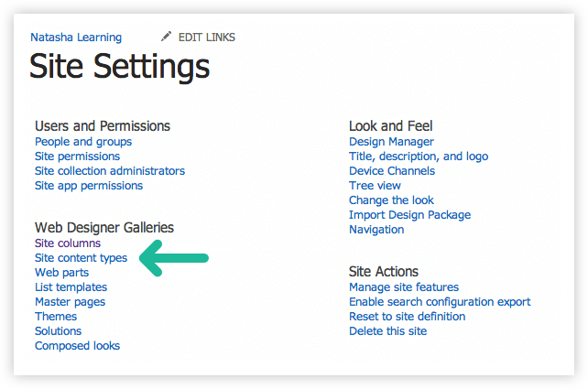Open the Site columns gallery
Image resolution: width=588 pixels, height=389 pixels.
click(68, 243)
